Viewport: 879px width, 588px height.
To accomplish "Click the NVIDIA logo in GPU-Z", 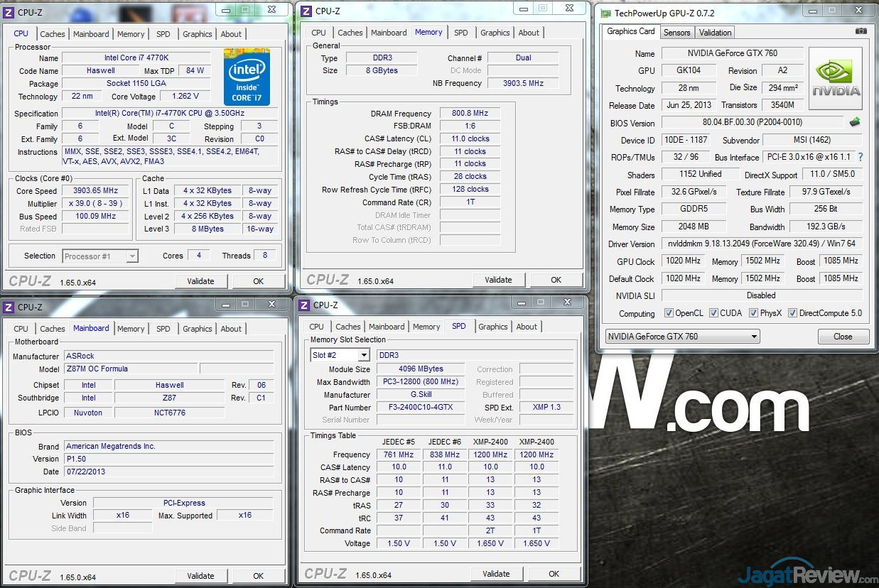I will tap(836, 78).
